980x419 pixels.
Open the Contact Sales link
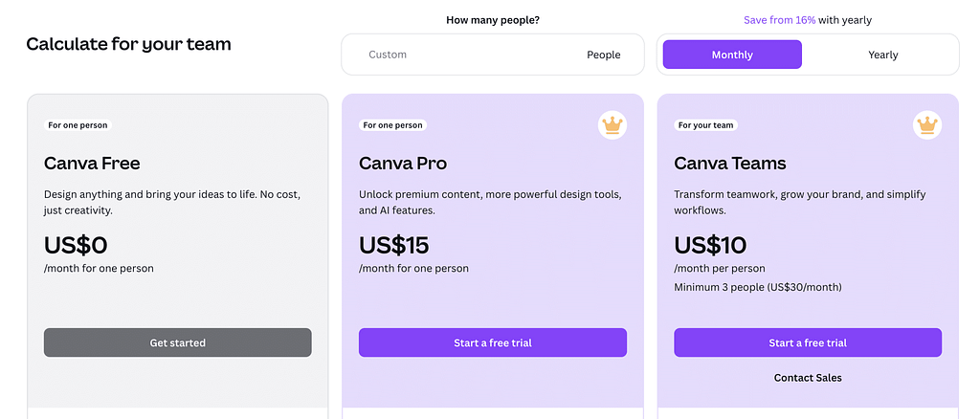(x=808, y=378)
